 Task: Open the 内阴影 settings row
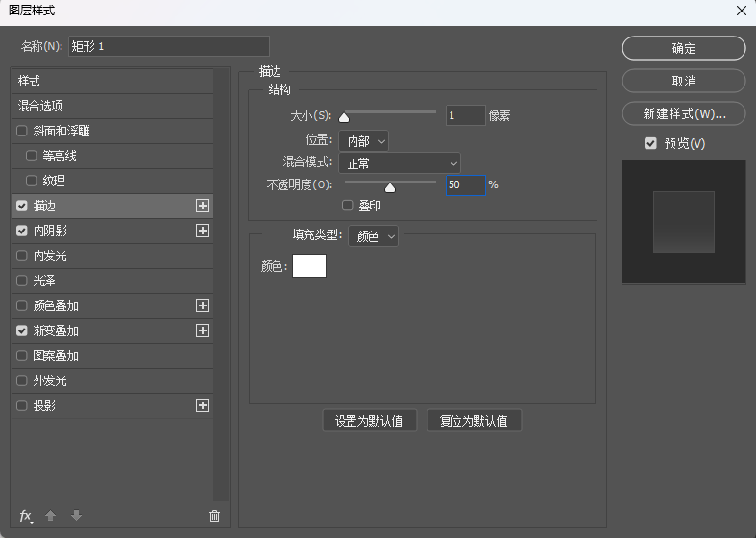[x=112, y=231]
